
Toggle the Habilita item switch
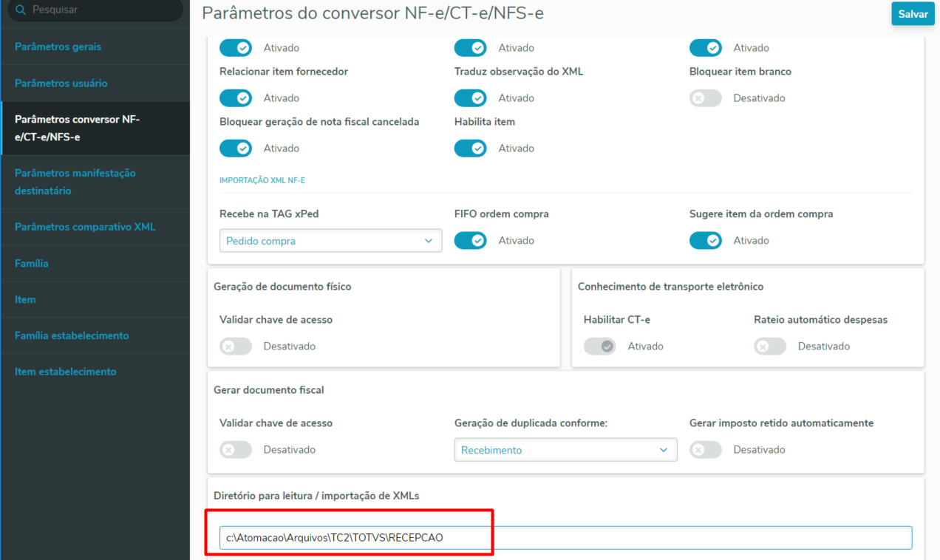(471, 148)
